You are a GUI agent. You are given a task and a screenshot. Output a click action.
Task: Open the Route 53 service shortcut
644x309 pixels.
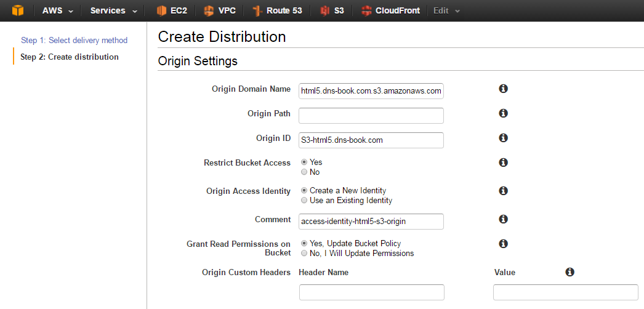tap(278, 10)
